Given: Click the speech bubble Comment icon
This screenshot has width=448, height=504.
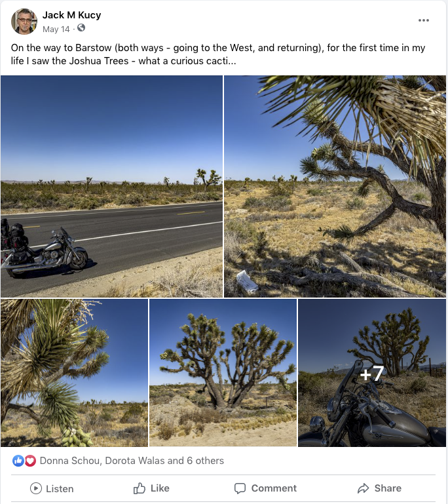Looking at the screenshot, I should 240,488.
